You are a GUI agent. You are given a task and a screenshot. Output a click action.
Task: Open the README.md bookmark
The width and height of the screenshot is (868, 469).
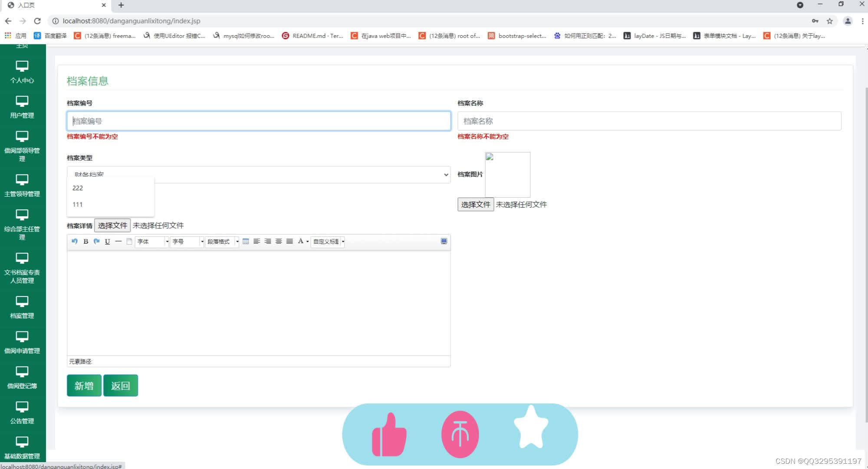tap(312, 36)
